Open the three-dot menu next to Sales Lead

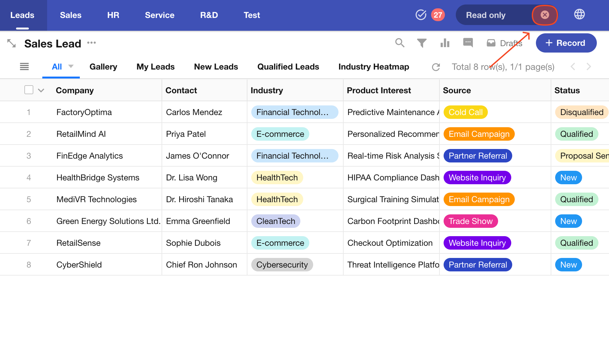point(92,43)
